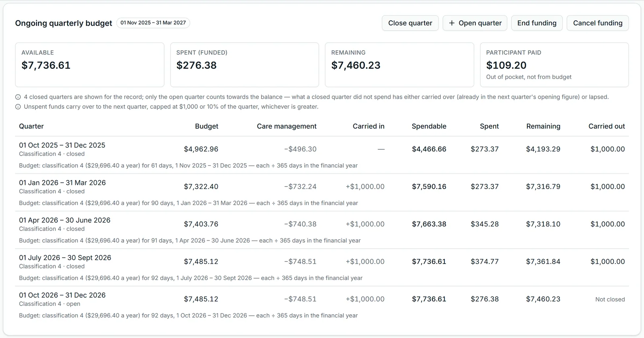The height and width of the screenshot is (338, 644).
Task: Click the Care management column header
Action: pyautogui.click(x=287, y=126)
